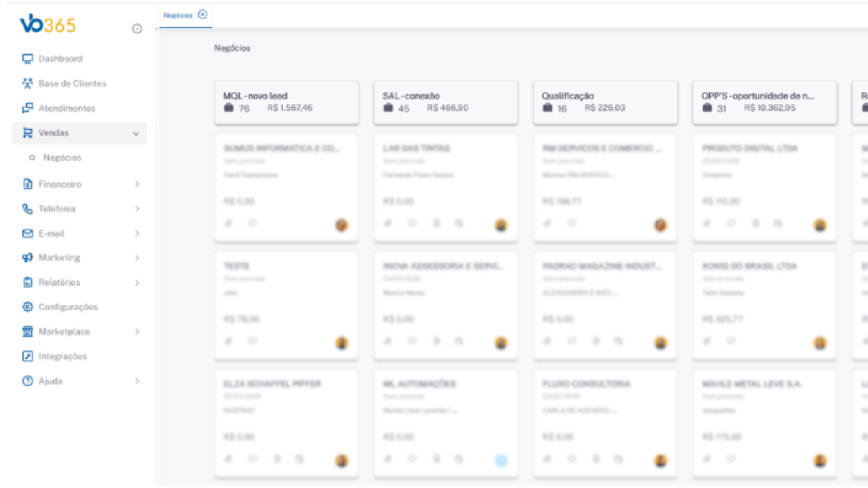Click the Telefonia phone icon
Screen dimensions: 868x488
[x=28, y=209]
